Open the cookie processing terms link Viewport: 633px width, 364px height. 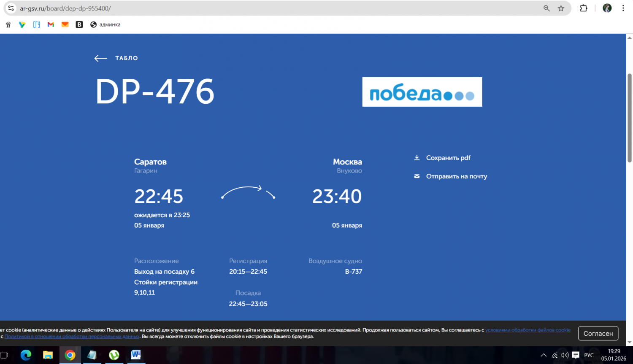click(527, 330)
